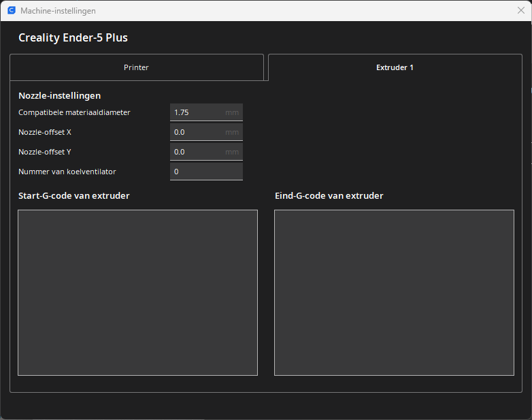Select the Extruder 1 tab
Viewport: 532px width, 420px height.
tap(395, 67)
